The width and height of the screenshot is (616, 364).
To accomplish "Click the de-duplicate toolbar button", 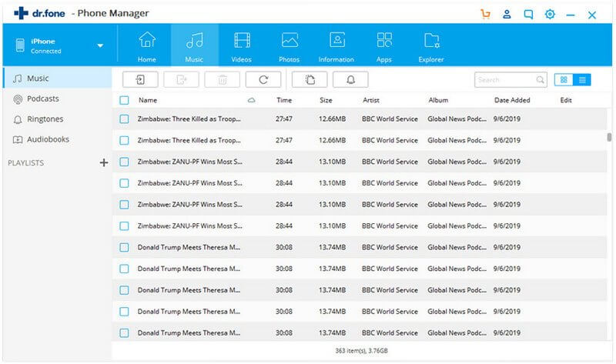I will coord(310,80).
